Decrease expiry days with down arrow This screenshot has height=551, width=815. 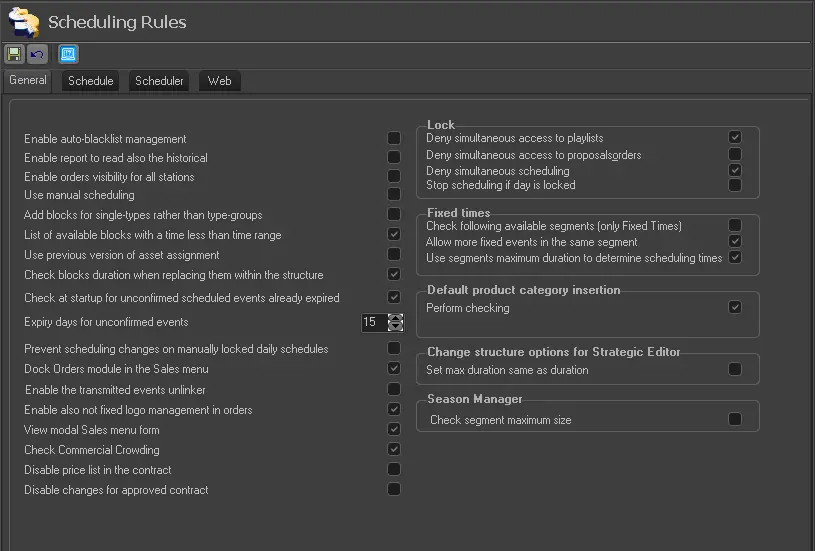coord(396,327)
